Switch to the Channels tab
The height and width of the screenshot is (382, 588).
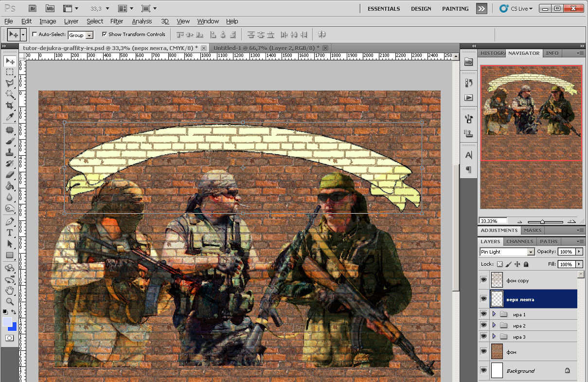(519, 241)
